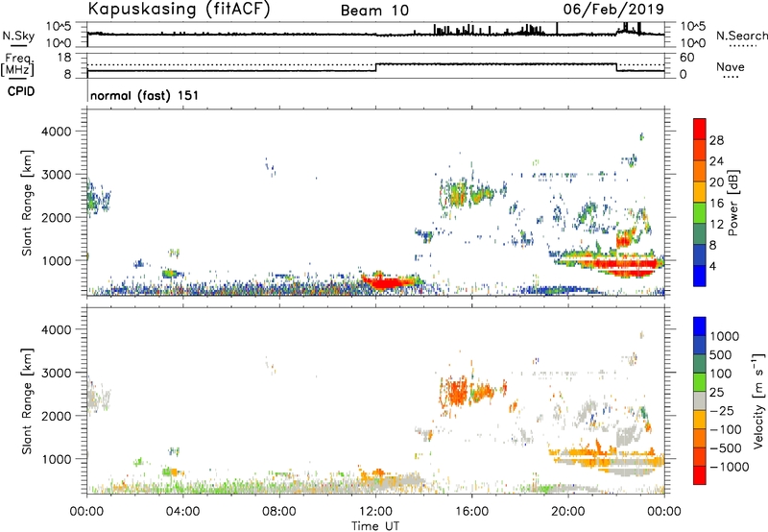The width and height of the screenshot is (768, 532).
Task: Pick the bright blue bottom segment of the power colorbar
Action: [x=700, y=277]
